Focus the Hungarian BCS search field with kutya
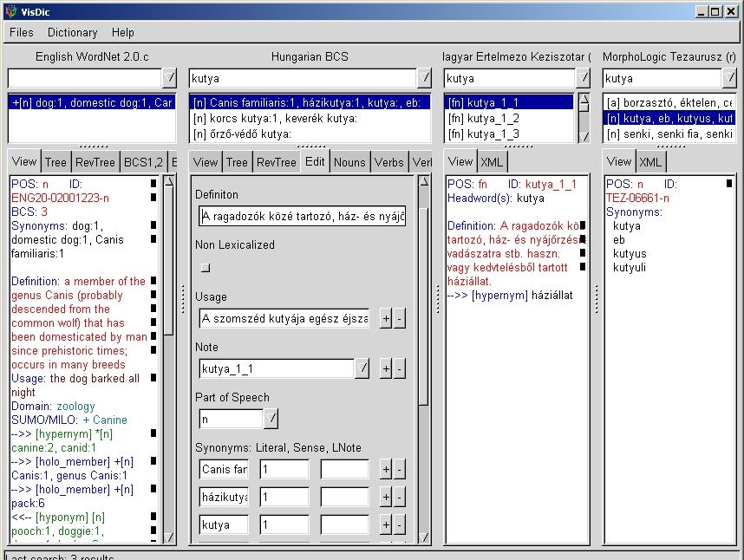Screen dimensions: 744x560 303,78
